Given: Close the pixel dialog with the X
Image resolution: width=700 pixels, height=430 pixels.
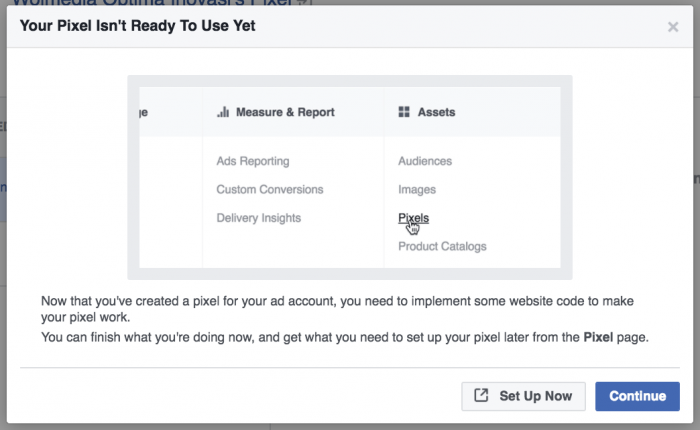Looking at the screenshot, I should pos(673,27).
